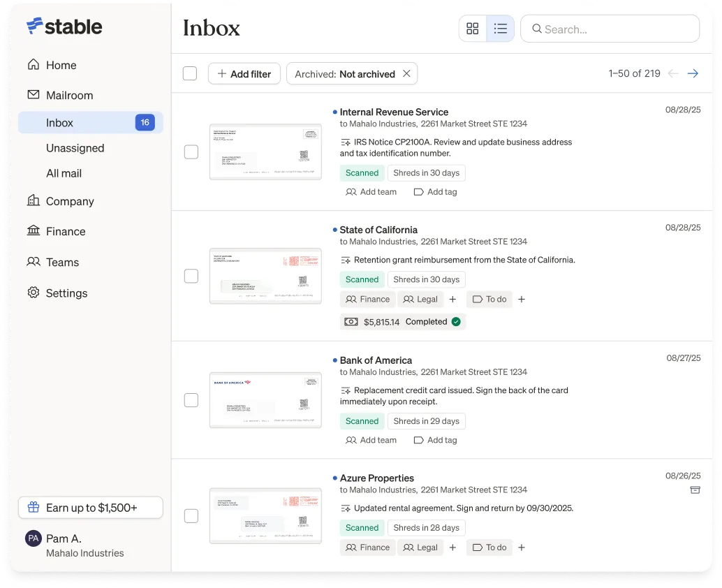Check the State of California mail checkbox
The height and width of the screenshot is (588, 722).
(x=191, y=276)
